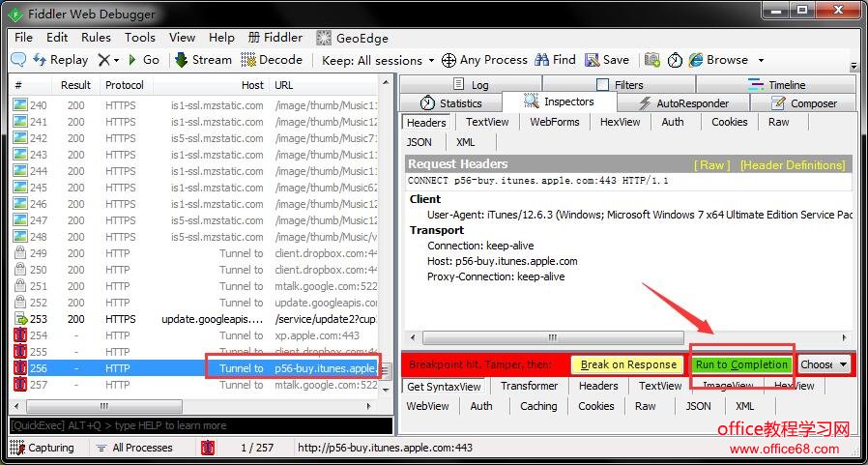The height and width of the screenshot is (465, 868).
Task: Switch to the Composer tab
Action: tap(803, 103)
